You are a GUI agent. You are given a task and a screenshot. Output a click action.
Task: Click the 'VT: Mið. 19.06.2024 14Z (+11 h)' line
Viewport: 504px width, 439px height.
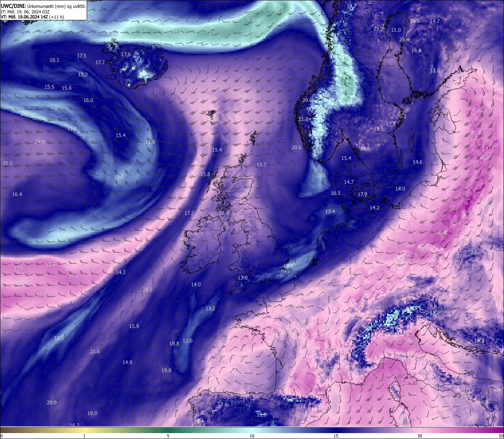[32, 17]
